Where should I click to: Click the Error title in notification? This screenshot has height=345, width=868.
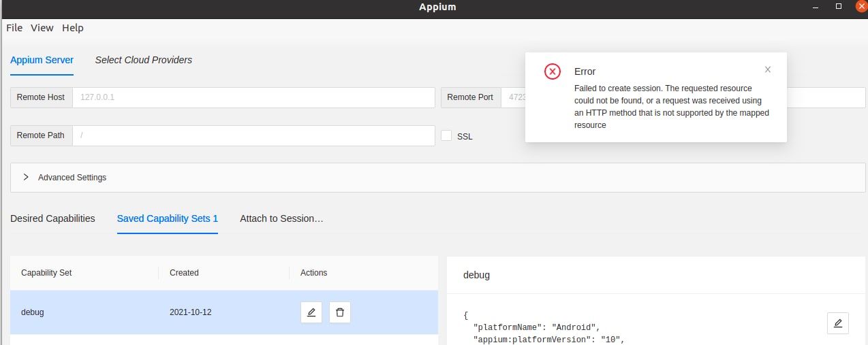tap(585, 71)
